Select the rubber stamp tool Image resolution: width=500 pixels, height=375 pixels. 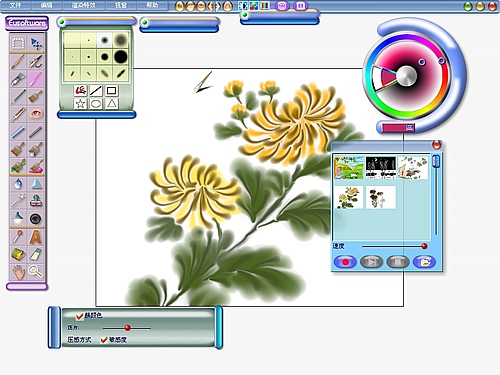click(x=36, y=201)
